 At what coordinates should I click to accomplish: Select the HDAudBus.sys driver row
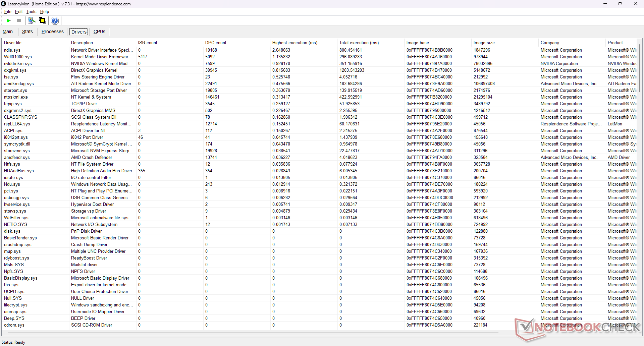point(319,171)
